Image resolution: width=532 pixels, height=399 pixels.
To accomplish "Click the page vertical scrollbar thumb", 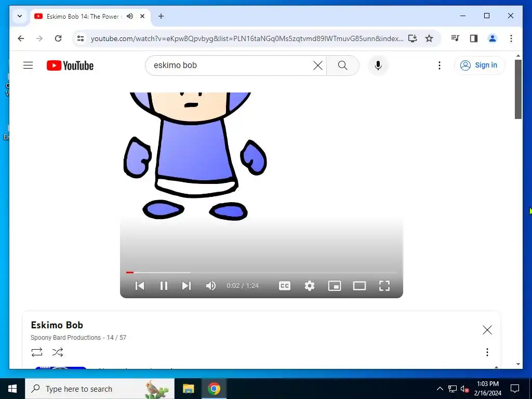I will coord(518,89).
